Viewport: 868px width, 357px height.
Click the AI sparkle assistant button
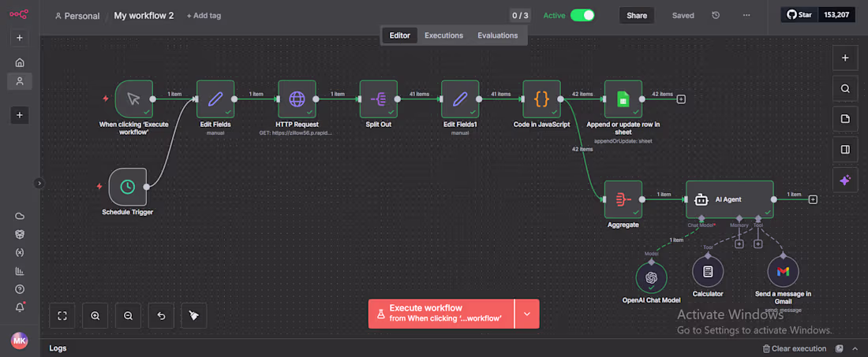(845, 180)
